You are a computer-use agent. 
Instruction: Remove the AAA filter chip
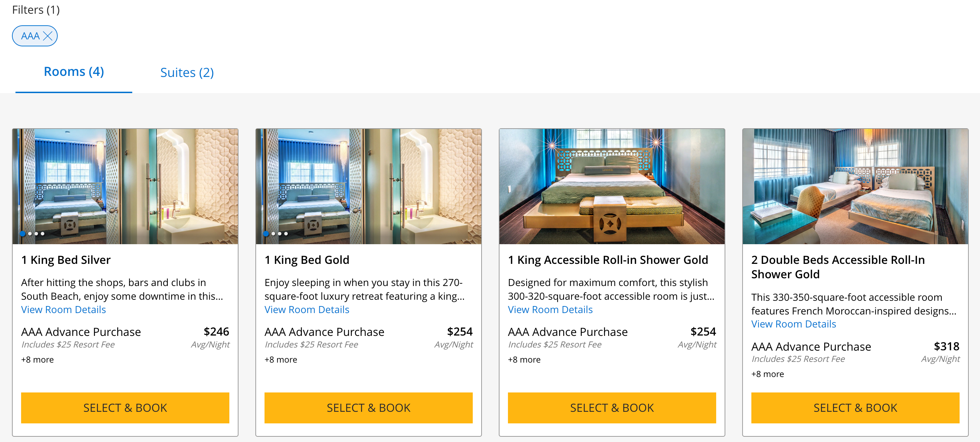point(48,36)
